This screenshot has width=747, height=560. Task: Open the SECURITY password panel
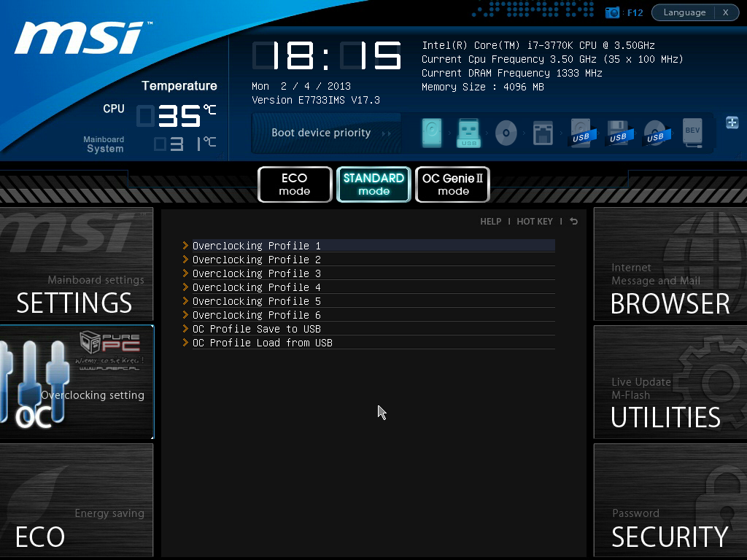click(670, 500)
